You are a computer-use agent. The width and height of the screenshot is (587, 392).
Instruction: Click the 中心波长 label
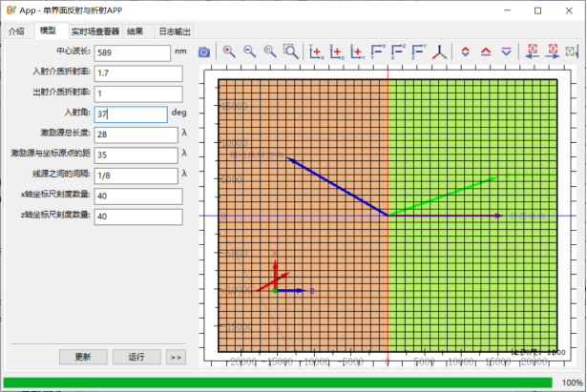click(x=73, y=51)
